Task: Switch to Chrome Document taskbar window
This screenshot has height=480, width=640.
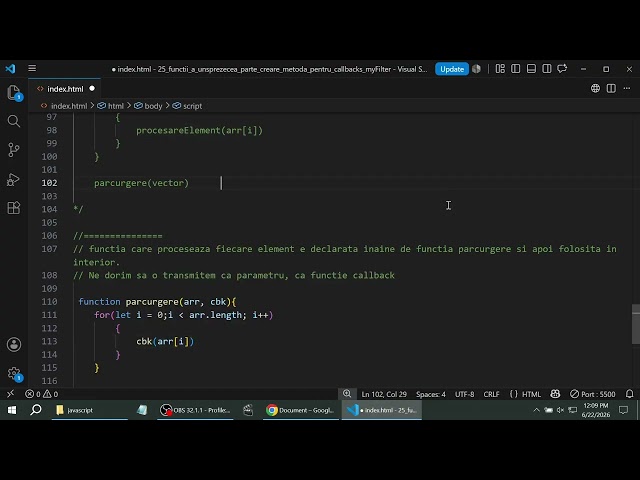Action: 300,410
